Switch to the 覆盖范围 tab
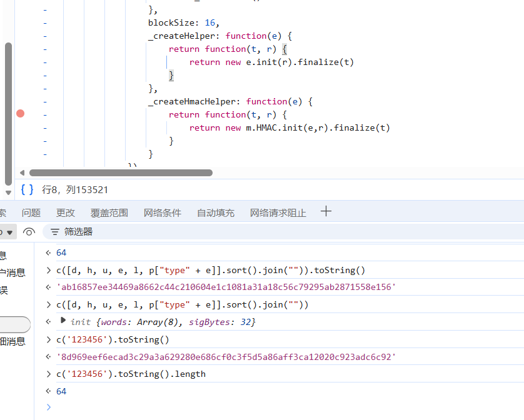 pos(109,212)
